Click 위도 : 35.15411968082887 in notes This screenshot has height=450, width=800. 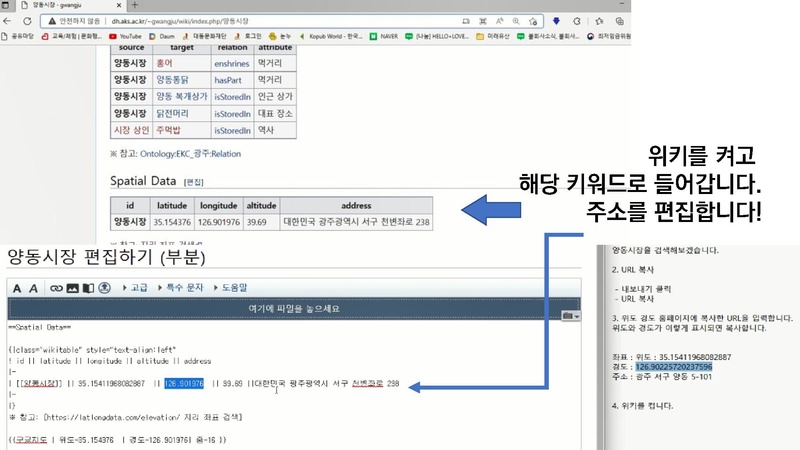click(684, 357)
